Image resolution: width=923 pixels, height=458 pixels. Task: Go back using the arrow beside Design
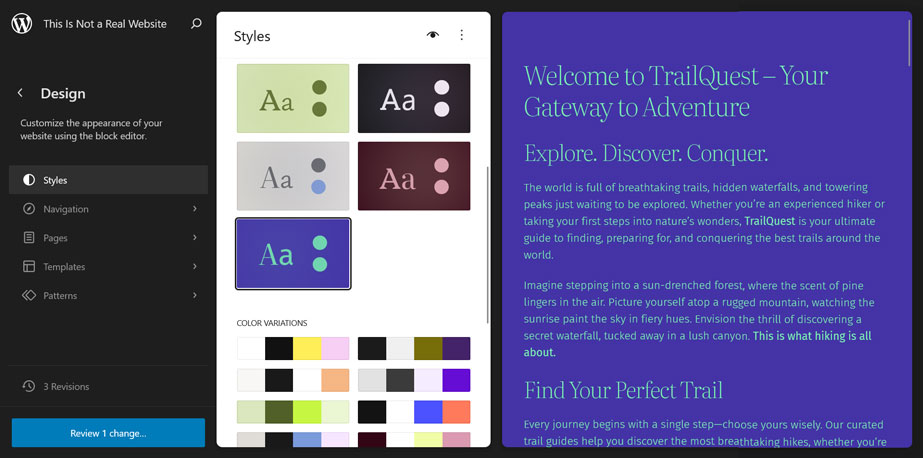20,93
